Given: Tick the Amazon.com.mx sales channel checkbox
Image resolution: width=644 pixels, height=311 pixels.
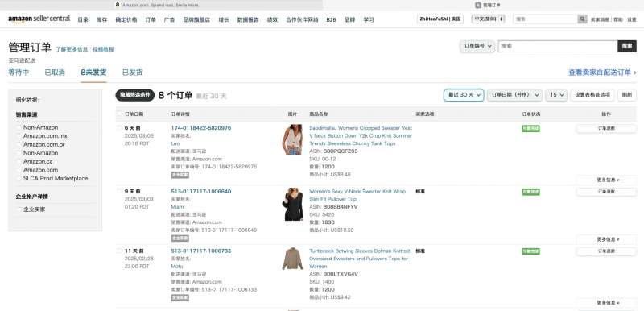Looking at the screenshot, I should 19,136.
